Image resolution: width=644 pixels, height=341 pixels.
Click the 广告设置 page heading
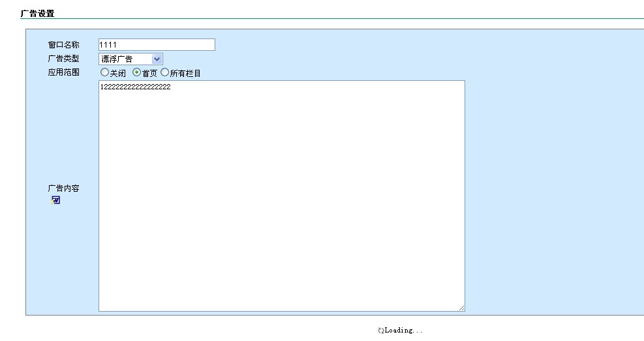click(x=37, y=13)
